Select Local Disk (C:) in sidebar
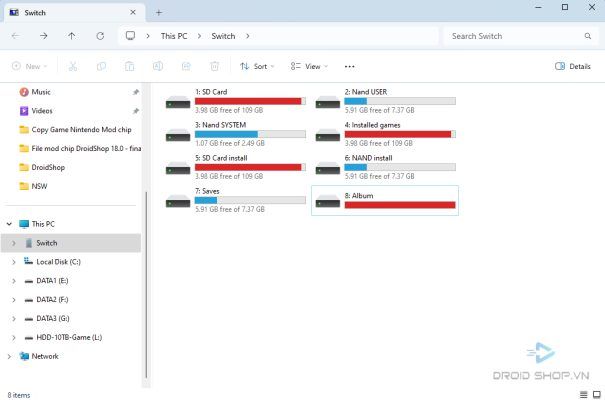This screenshot has width=605, height=400. click(x=58, y=262)
